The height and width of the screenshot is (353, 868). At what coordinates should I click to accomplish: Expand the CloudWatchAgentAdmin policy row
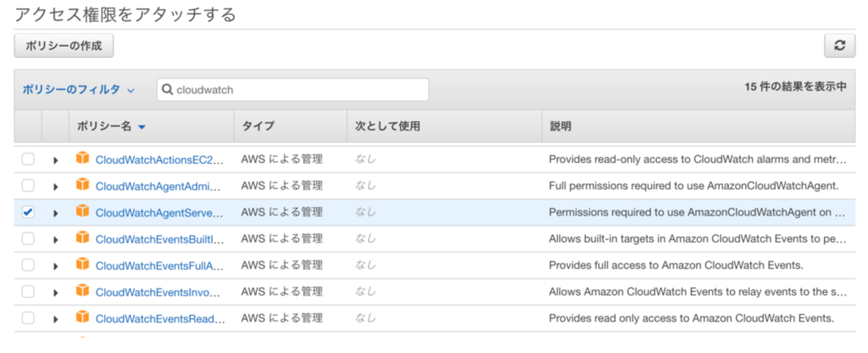tap(55, 187)
